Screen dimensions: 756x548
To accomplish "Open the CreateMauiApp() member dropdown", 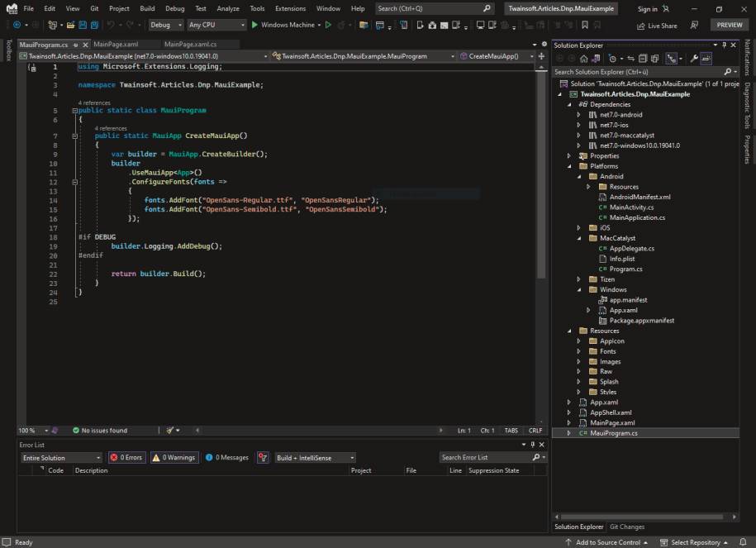I will [x=496, y=56].
